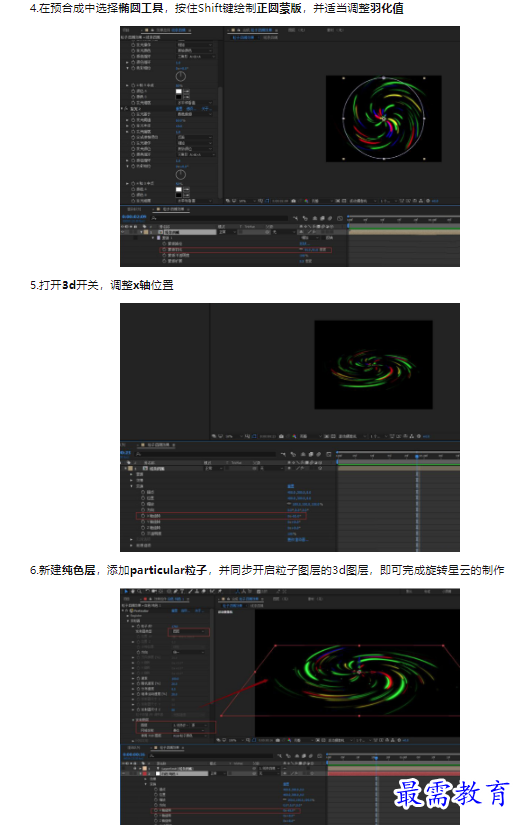518x825 pixels.
Task: Open active camera dropdown in third screenshot viewer
Action: 340,740
